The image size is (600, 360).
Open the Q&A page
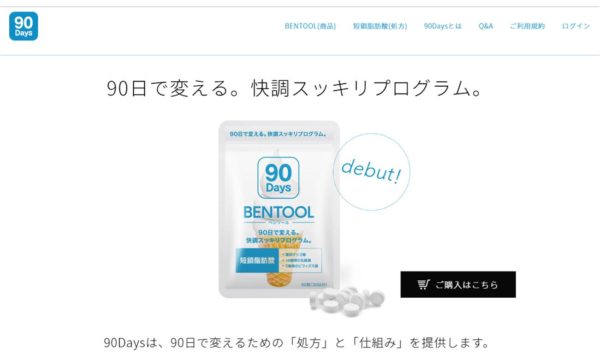(x=486, y=26)
